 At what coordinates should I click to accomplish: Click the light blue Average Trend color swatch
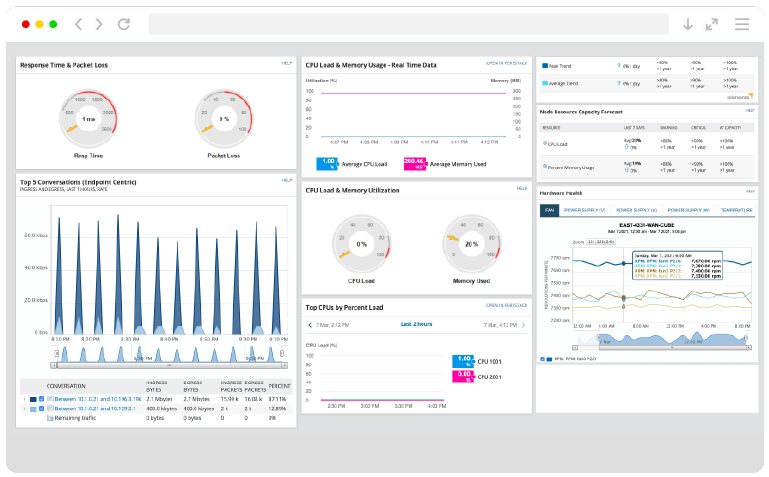tap(545, 83)
